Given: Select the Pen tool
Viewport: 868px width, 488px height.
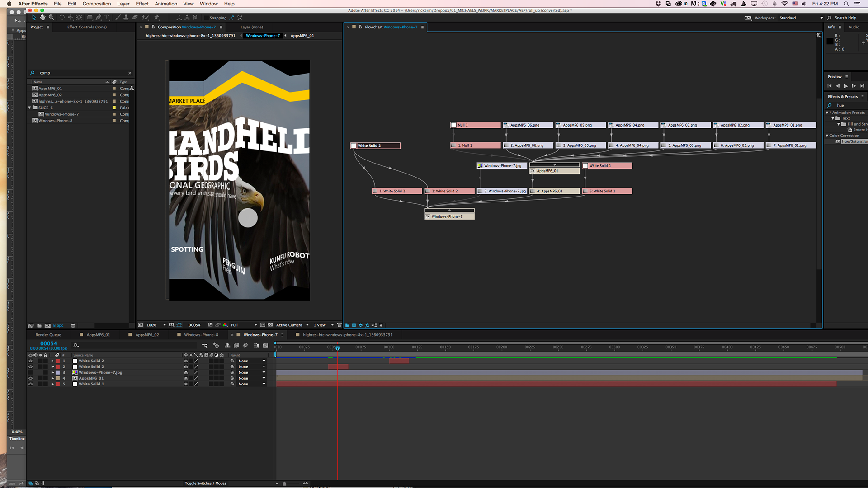Looking at the screenshot, I should (x=99, y=18).
